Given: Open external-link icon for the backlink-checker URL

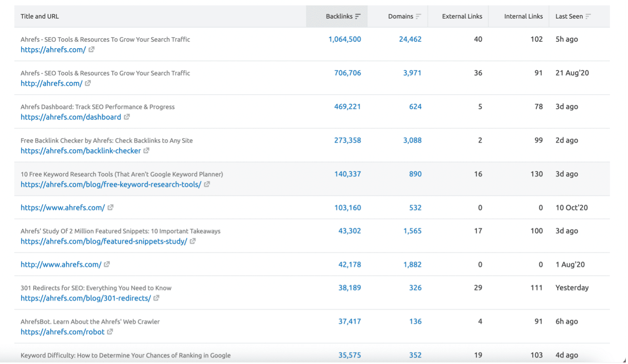Looking at the screenshot, I should point(147,151).
